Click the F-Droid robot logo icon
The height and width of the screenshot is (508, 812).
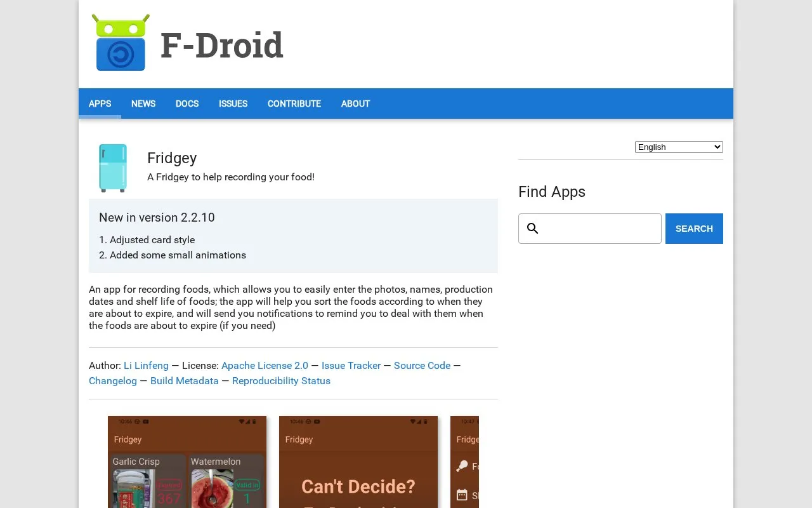pos(121,43)
